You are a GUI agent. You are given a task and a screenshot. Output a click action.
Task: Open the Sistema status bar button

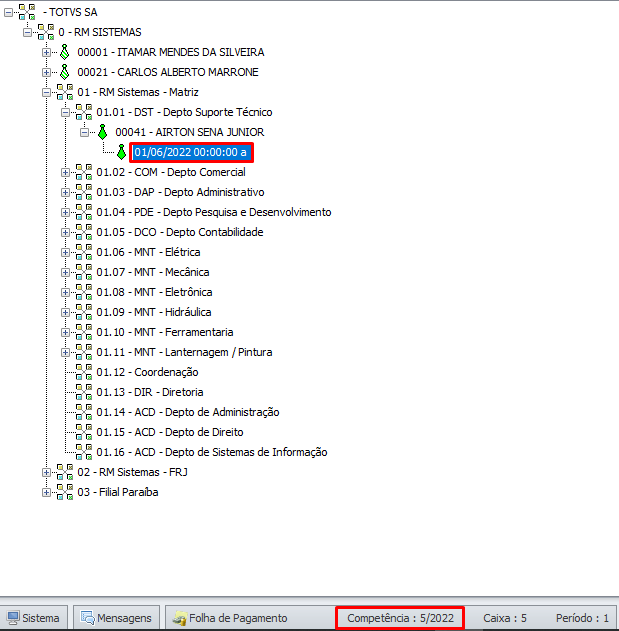point(33,618)
